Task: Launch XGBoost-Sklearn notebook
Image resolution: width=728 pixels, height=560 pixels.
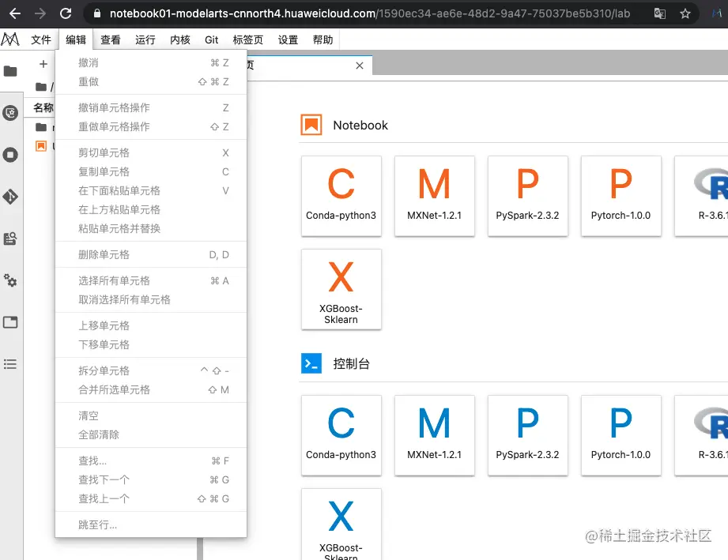Action: pyautogui.click(x=341, y=290)
